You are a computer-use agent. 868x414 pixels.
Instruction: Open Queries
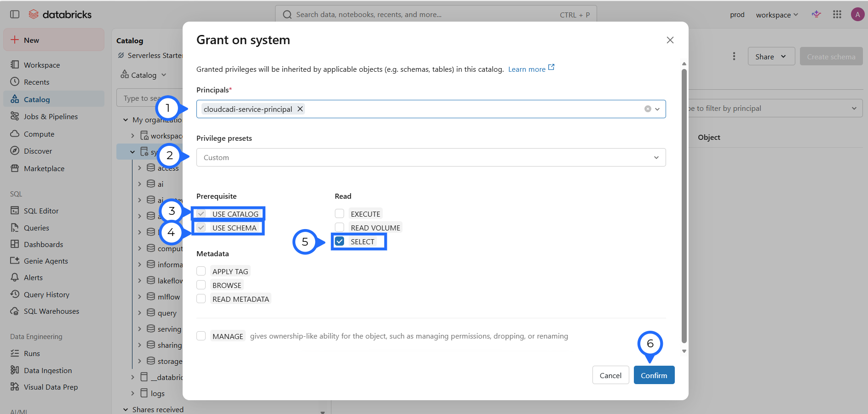tap(54, 228)
